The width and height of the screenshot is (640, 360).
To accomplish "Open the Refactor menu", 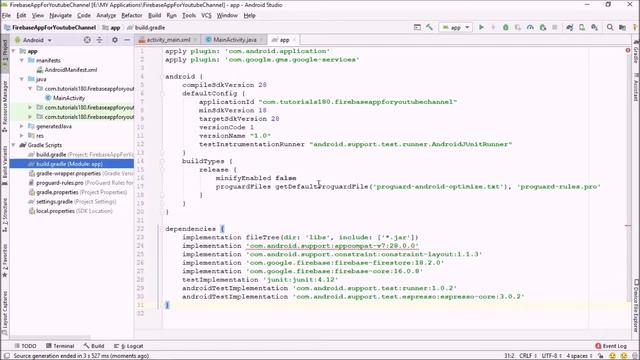I will pos(131,15).
